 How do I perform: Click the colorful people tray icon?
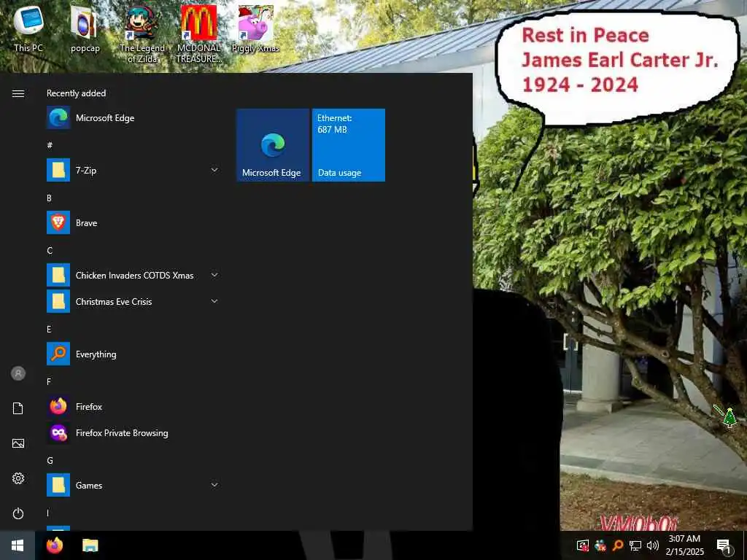click(600, 545)
